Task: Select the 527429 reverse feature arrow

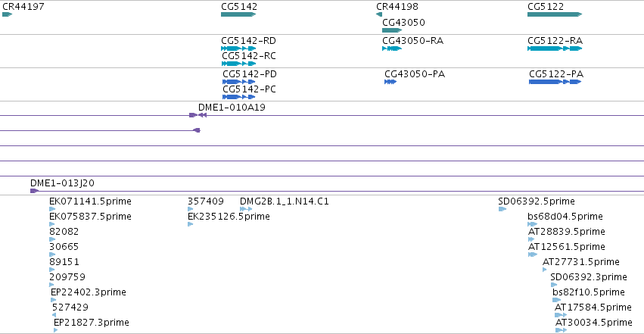Action: pos(54,315)
